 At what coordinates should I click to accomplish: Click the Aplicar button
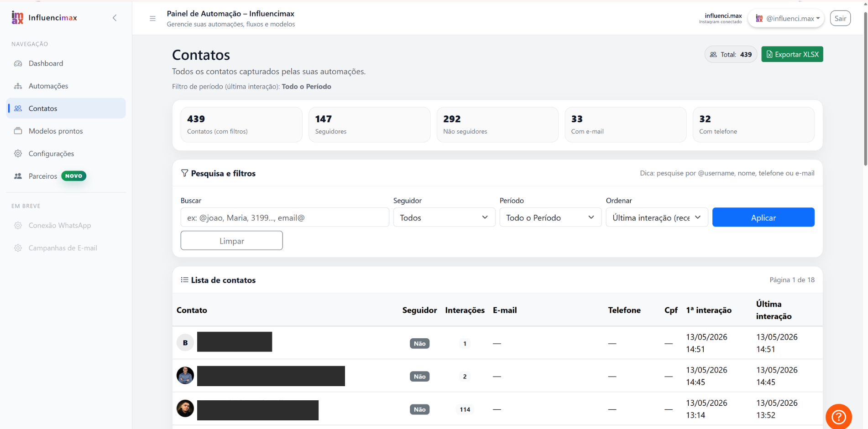click(763, 217)
